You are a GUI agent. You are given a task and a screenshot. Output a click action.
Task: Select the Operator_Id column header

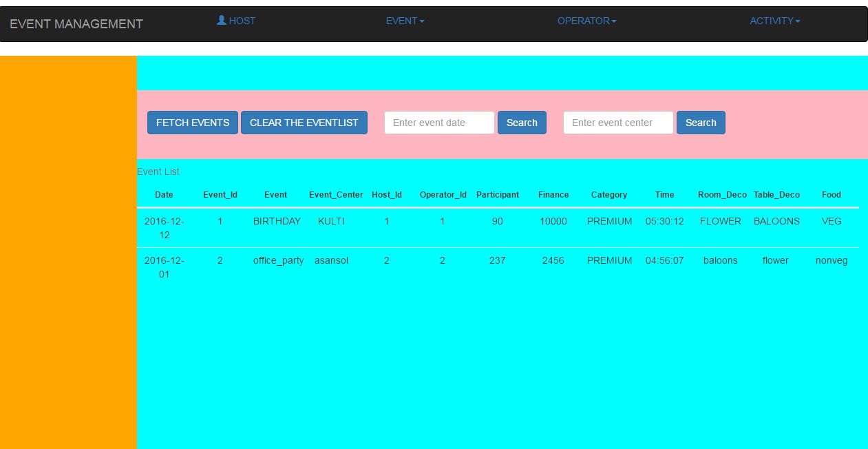[x=443, y=195]
